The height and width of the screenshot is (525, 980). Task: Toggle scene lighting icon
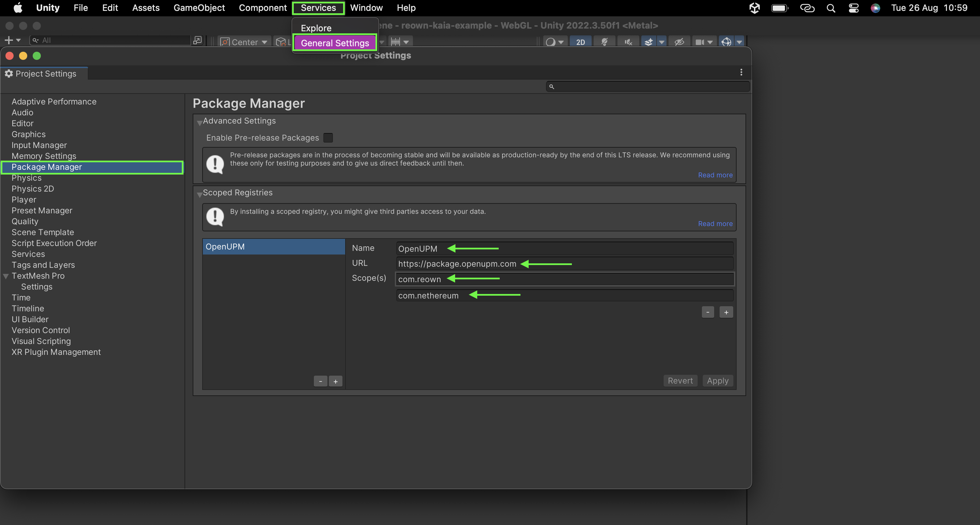[604, 42]
